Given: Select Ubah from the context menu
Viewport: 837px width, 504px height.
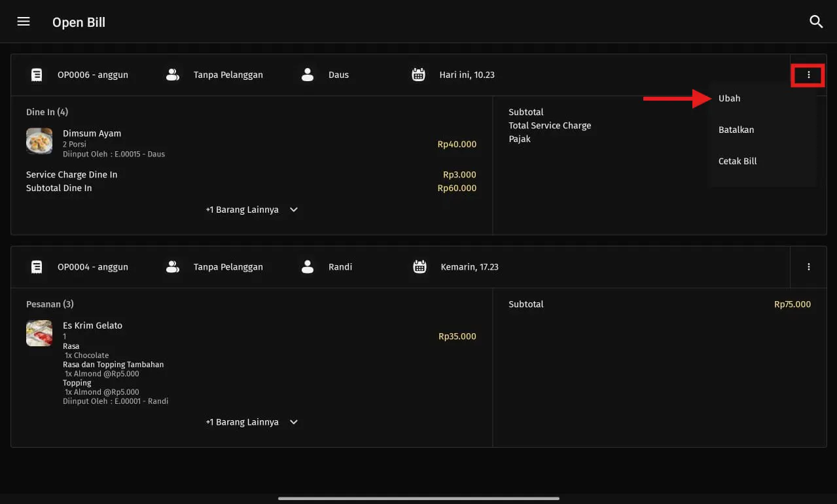Looking at the screenshot, I should tap(729, 98).
